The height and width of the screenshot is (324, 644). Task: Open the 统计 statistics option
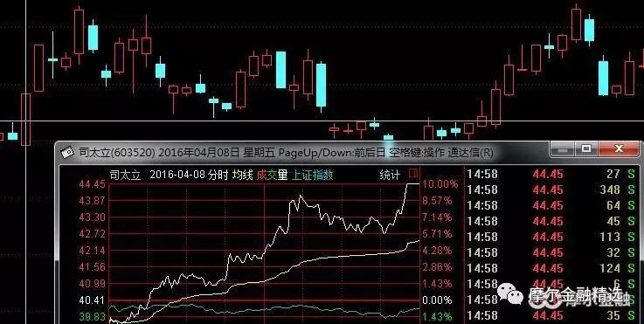(390, 176)
